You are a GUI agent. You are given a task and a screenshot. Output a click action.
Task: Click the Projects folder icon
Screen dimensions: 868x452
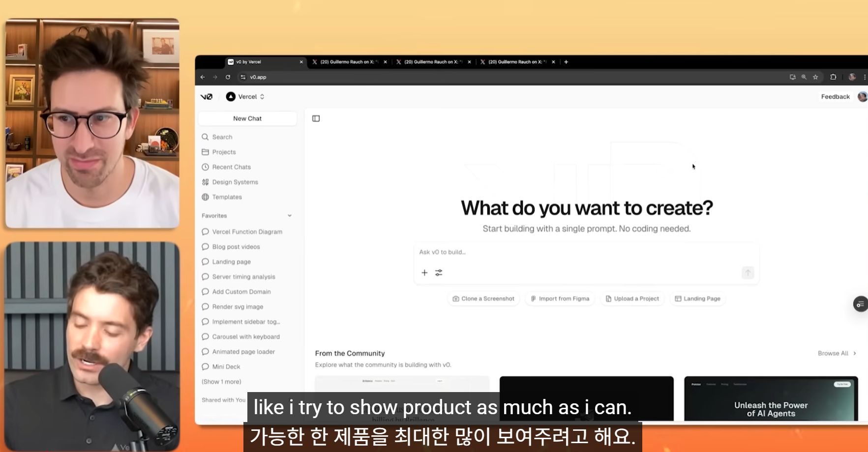point(205,152)
